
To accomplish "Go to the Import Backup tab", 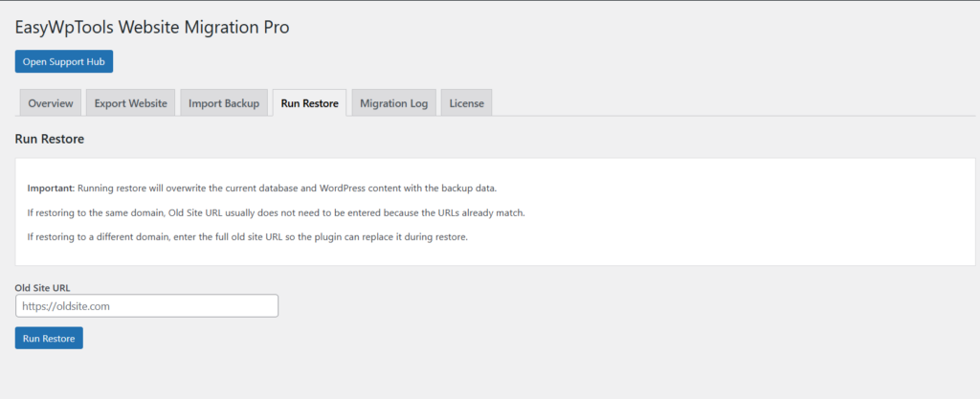I will [224, 103].
